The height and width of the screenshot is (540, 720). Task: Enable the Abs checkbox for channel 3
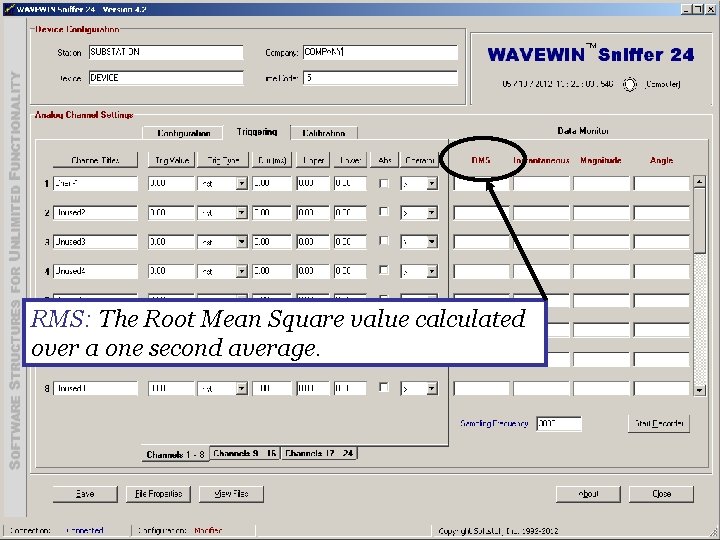(x=384, y=241)
